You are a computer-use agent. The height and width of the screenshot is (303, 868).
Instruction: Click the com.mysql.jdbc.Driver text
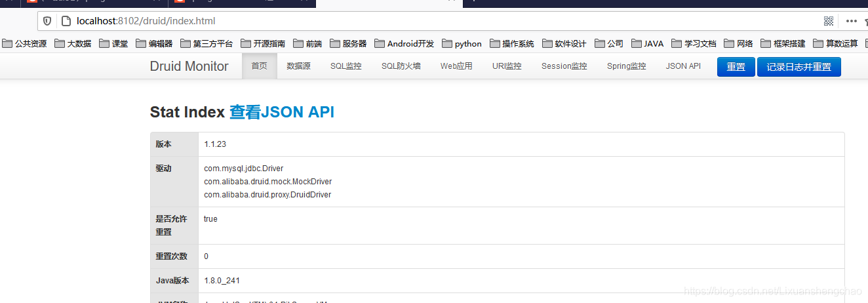tap(244, 169)
